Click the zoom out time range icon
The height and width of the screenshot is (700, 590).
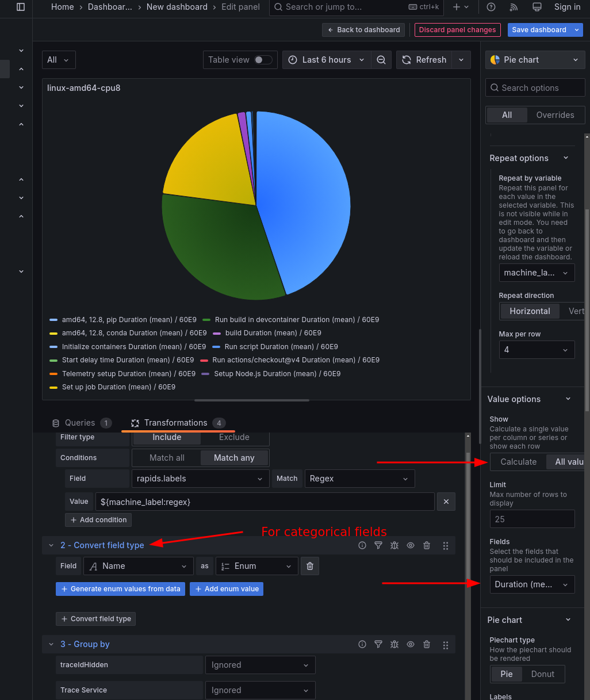coord(381,60)
